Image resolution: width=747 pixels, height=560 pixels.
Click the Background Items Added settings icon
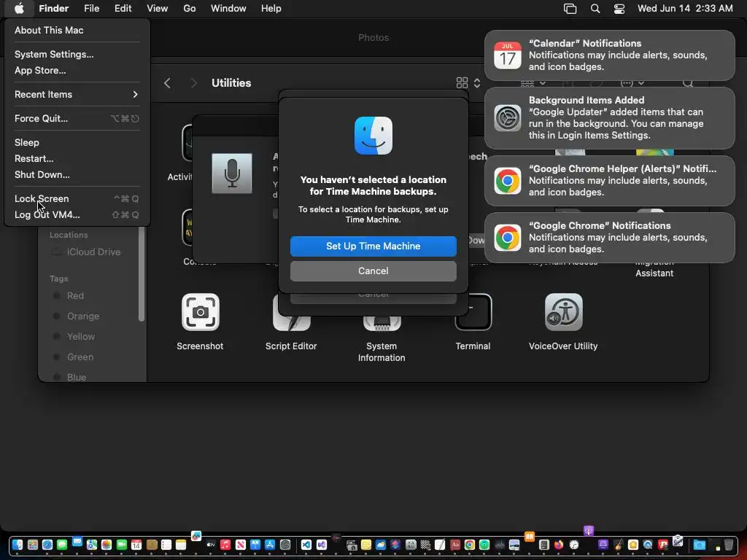508,117
